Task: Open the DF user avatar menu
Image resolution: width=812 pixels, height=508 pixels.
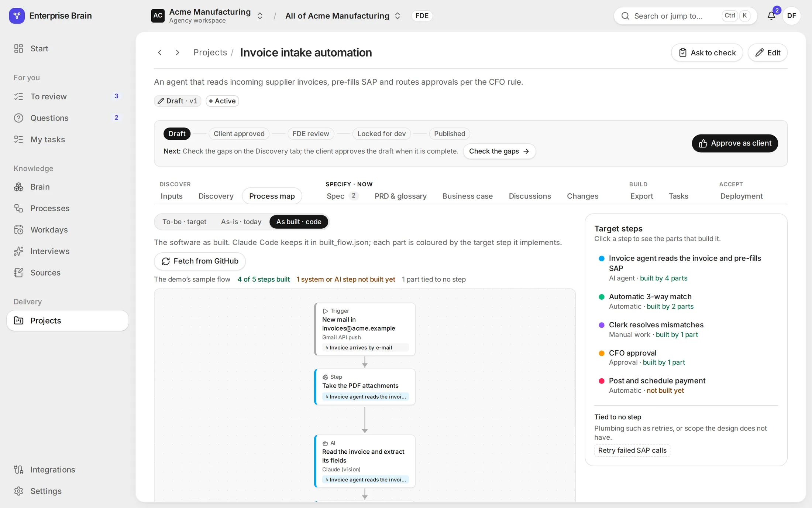Action: (x=791, y=16)
